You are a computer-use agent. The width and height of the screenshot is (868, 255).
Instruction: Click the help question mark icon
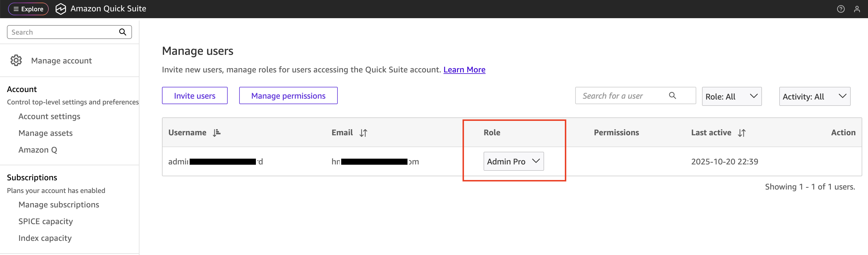[840, 9]
